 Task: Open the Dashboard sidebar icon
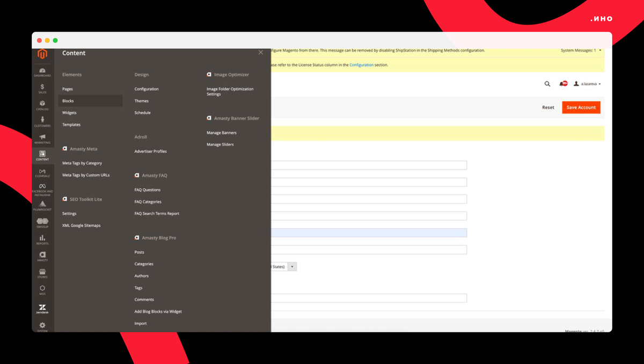point(42,71)
